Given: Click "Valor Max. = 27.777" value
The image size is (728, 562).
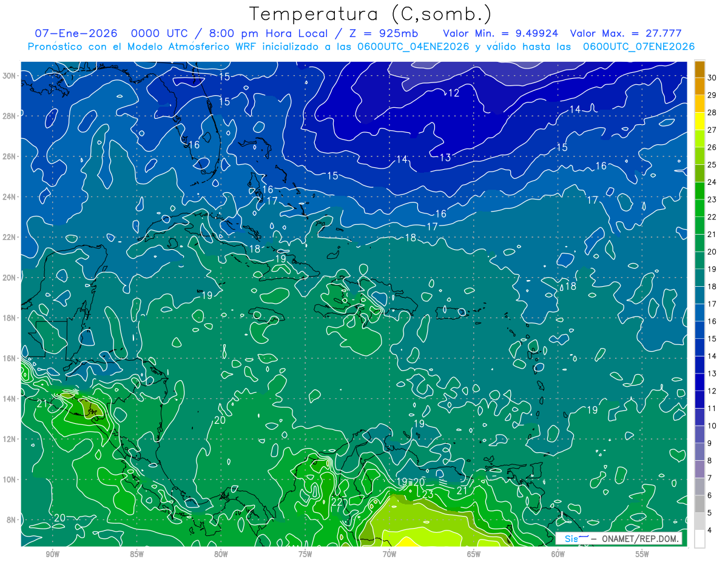Looking at the screenshot, I should (625, 33).
